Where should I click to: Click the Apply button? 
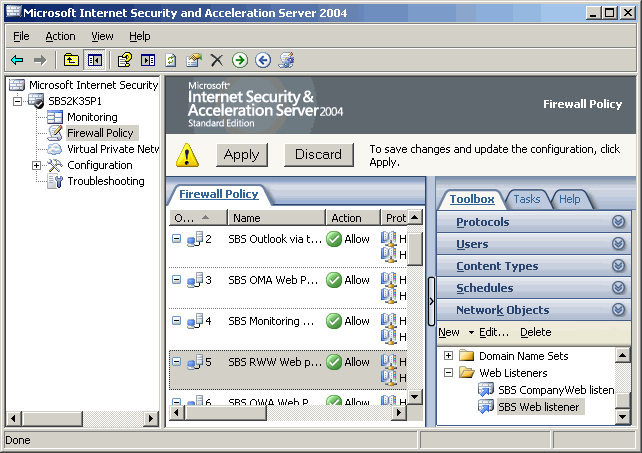pos(242,155)
